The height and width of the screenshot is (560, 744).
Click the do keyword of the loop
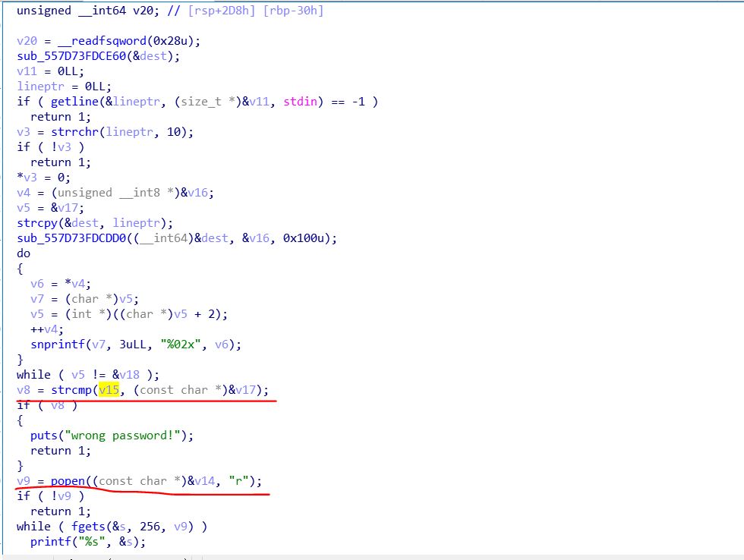[24, 253]
